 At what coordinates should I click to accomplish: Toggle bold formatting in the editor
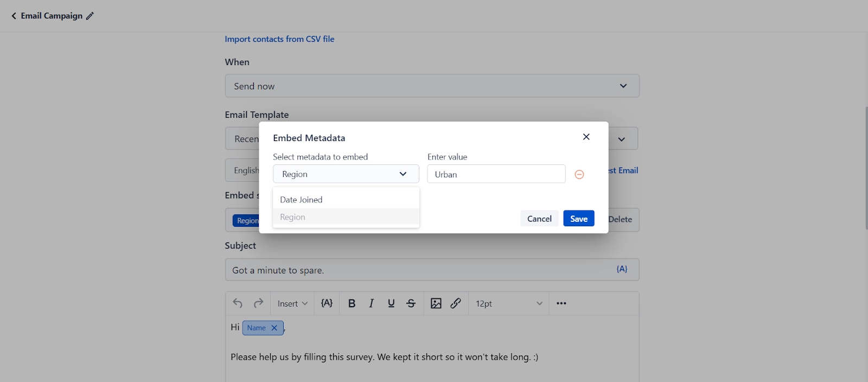[352, 303]
